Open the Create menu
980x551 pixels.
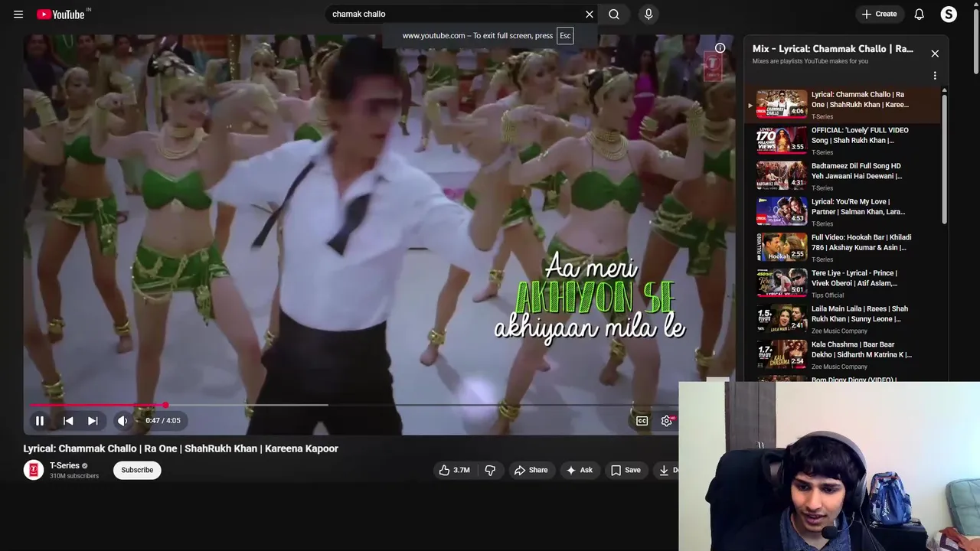point(879,14)
